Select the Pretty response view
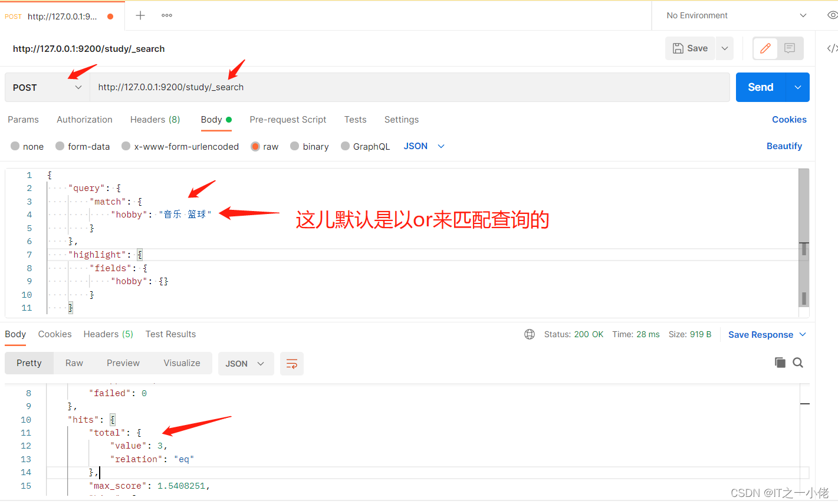838x504 pixels. pos(29,363)
